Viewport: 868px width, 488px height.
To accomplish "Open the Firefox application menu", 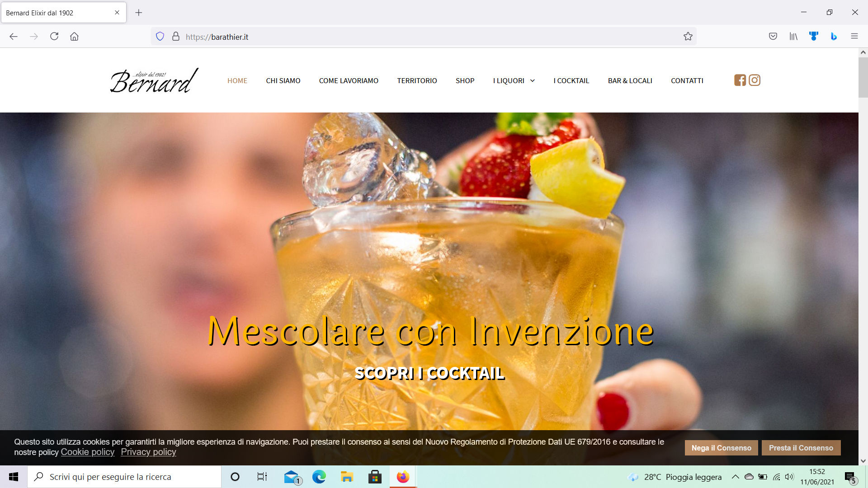I will [x=854, y=36].
